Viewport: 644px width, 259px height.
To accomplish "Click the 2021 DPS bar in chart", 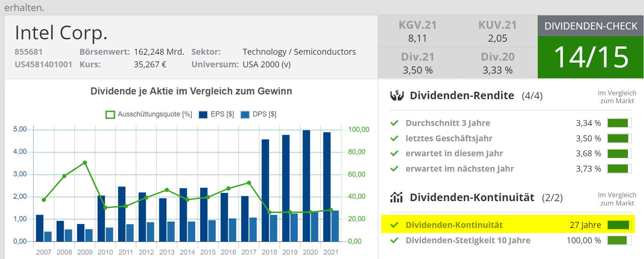I will tap(335, 226).
